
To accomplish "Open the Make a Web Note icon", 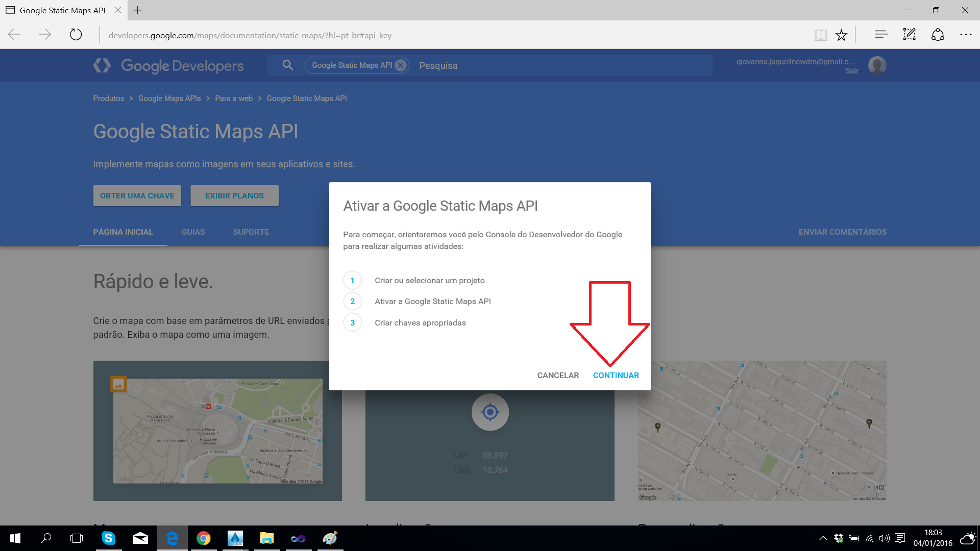I will pos(910,35).
